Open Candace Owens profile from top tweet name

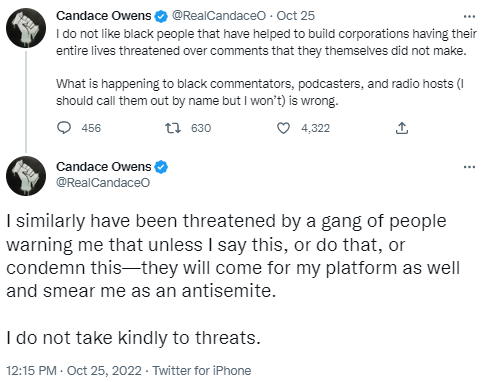click(x=104, y=16)
